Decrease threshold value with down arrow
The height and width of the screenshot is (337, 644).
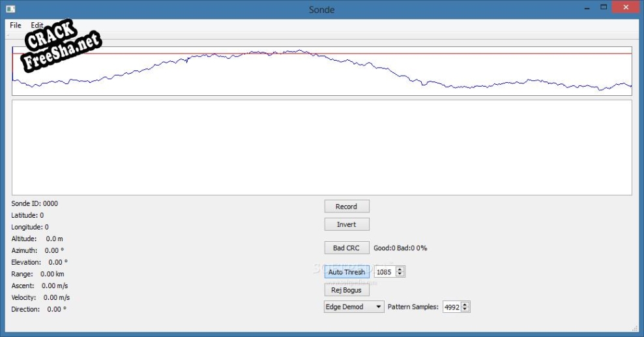400,274
